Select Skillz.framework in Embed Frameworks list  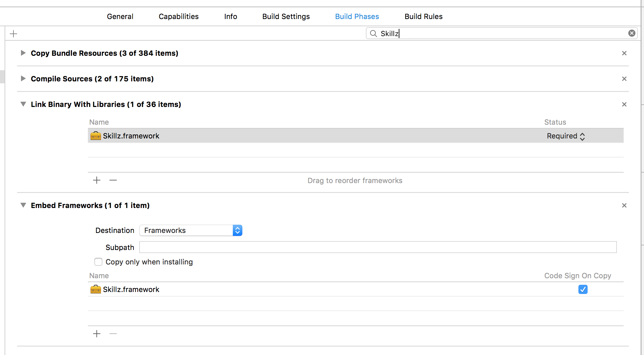(355, 289)
